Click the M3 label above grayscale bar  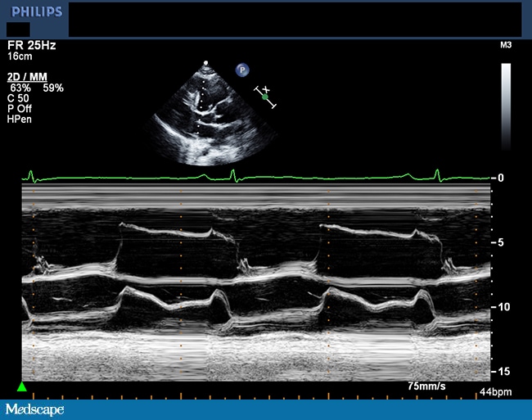click(505, 45)
